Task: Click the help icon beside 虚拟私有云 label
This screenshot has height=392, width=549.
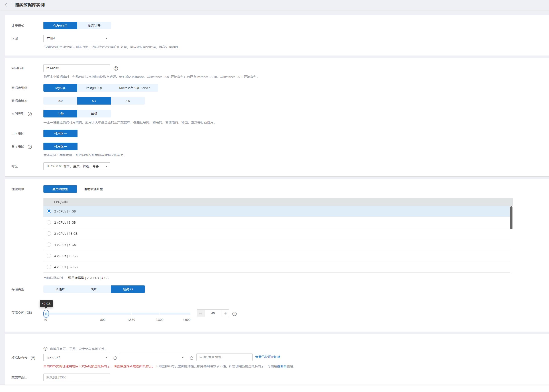Action: [x=33, y=358]
